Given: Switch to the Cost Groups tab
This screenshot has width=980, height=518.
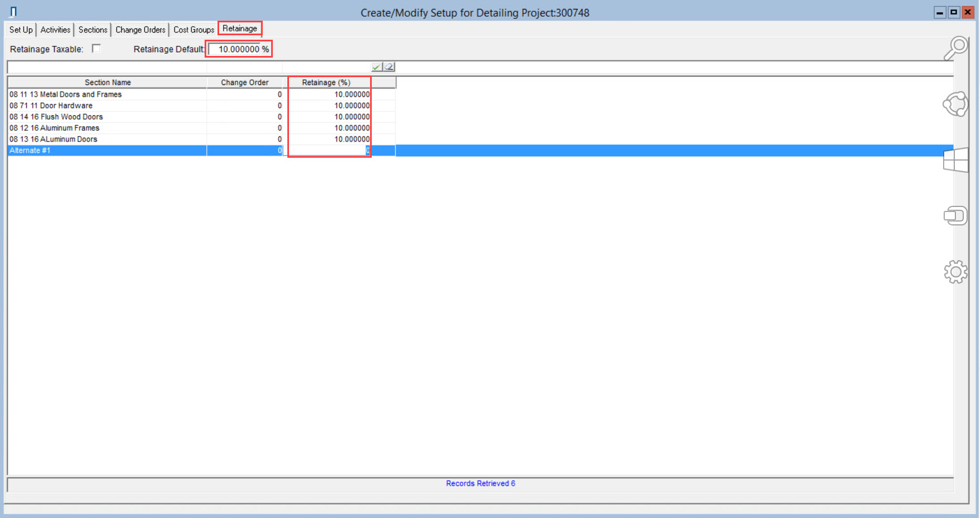Looking at the screenshot, I should (193, 30).
